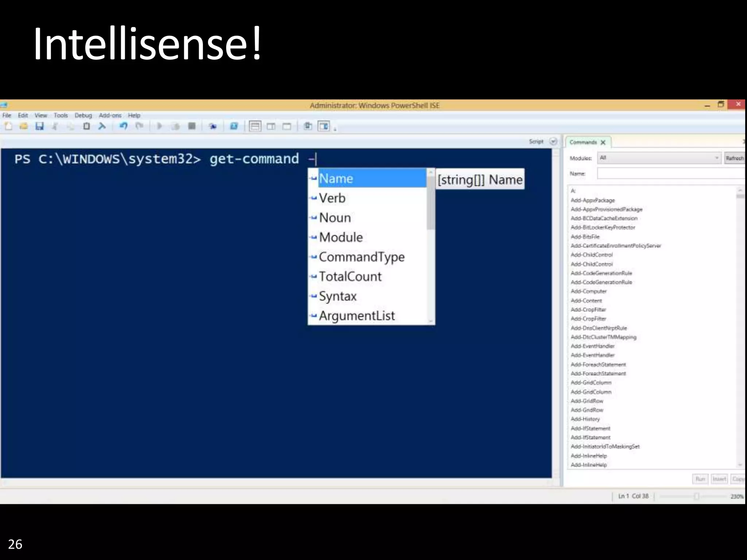Click the Redo arrow icon
Viewport: 747px width, 560px height.
[x=139, y=127]
